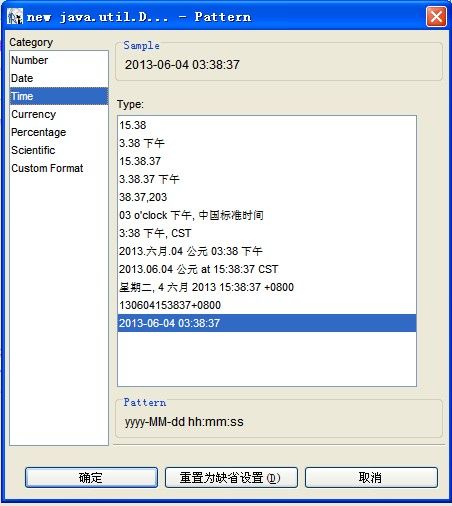Click the sample value in Sample box
Screen dimensions: 452x506
click(x=182, y=65)
